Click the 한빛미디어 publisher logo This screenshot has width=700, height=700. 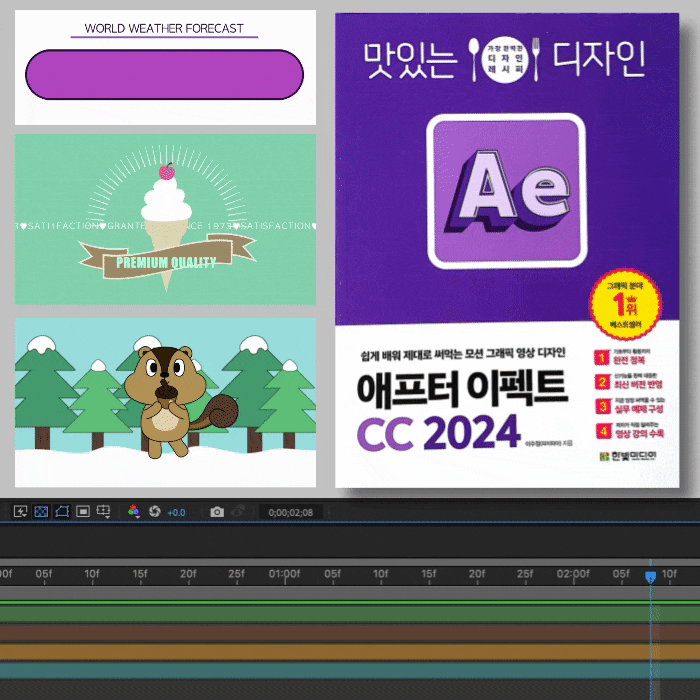[629, 456]
